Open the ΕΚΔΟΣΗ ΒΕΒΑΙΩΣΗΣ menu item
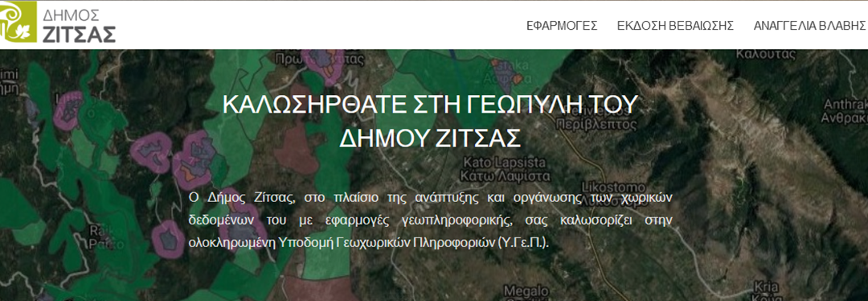The height and width of the screenshot is (301, 868). (x=675, y=26)
